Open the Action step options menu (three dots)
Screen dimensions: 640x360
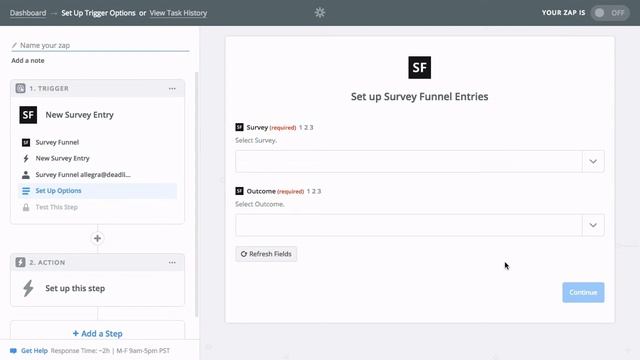tap(172, 262)
